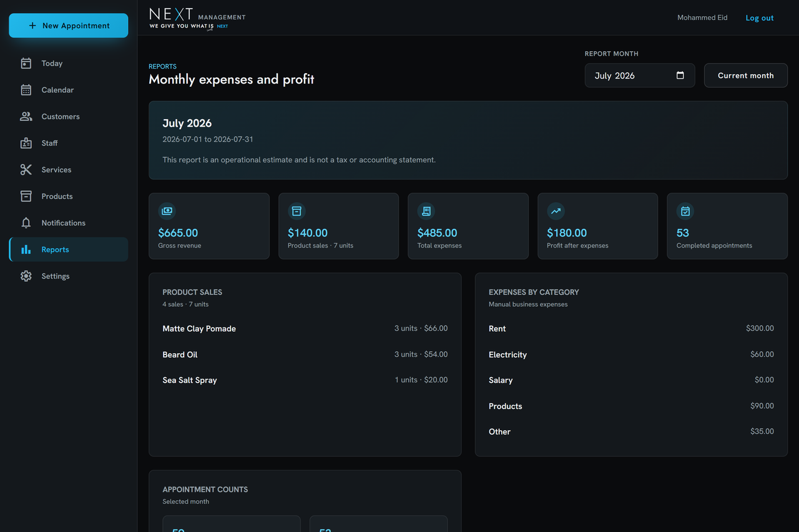Click the Reports bar chart icon

click(26, 249)
